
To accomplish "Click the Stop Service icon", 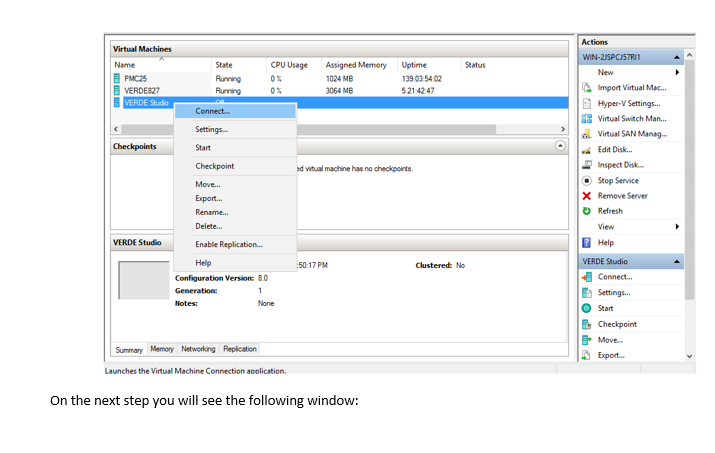I will pos(586,181).
